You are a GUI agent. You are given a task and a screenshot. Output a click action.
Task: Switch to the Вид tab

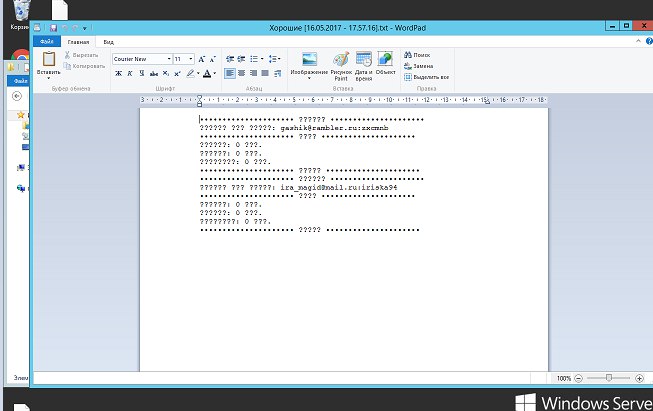click(x=108, y=43)
